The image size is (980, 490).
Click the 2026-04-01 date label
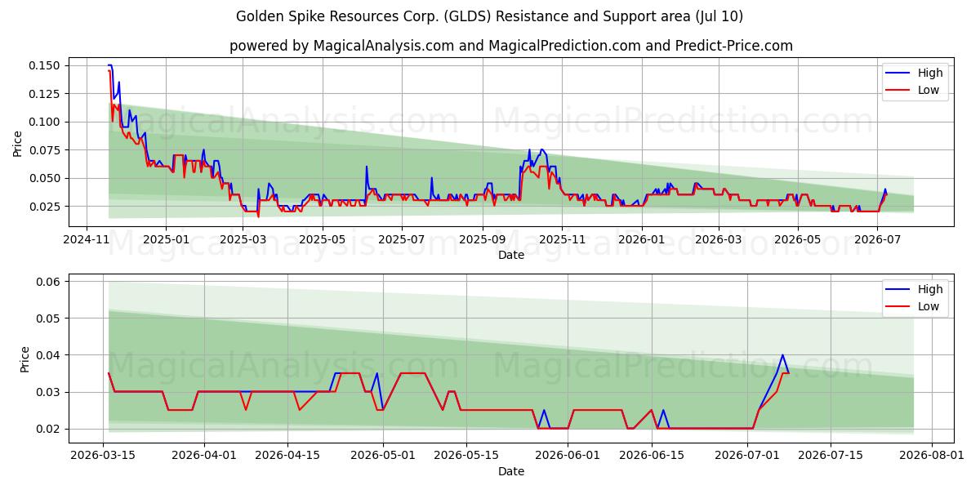pos(203,456)
